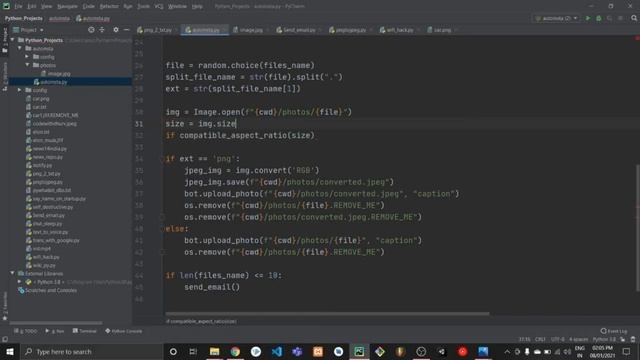Screen dimensions: 640x360
Task: Click line 31 'size = img.size' in editor
Action: click(x=201, y=124)
